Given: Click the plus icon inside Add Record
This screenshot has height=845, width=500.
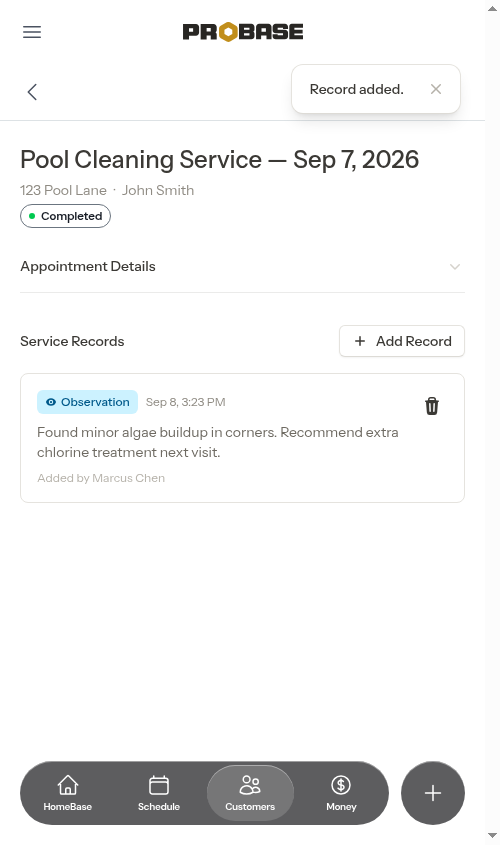Looking at the screenshot, I should tap(360, 341).
